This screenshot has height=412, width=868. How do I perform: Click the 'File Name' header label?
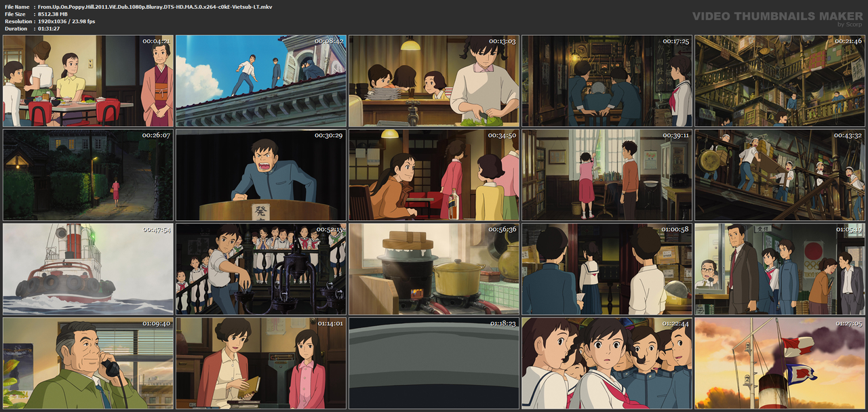(x=16, y=6)
